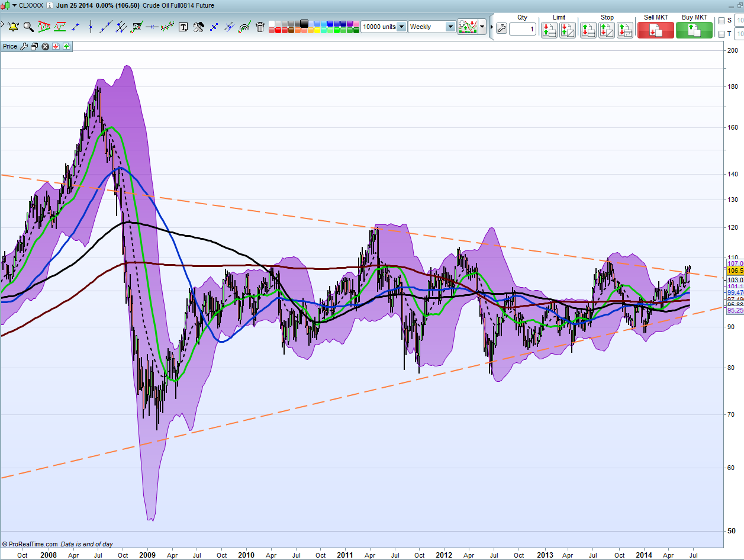
Task: Click the candlestick chart type icon
Action: pyautogui.click(x=5, y=5)
